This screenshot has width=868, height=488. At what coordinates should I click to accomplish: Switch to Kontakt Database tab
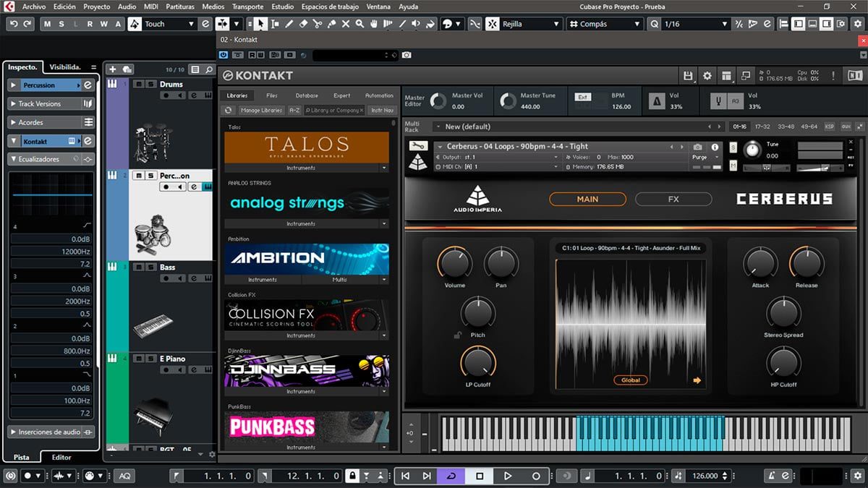[307, 95]
